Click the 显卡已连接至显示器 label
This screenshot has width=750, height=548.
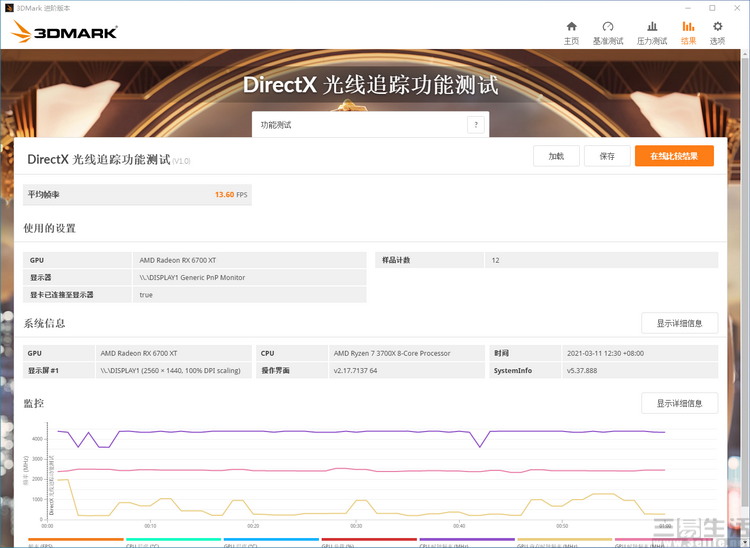(62, 295)
